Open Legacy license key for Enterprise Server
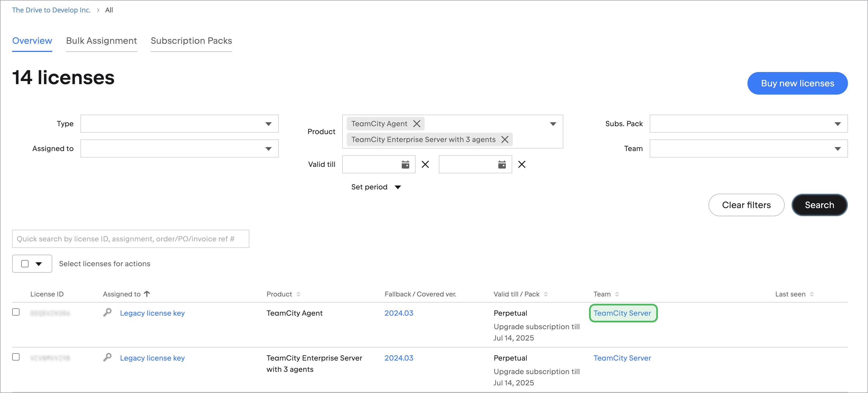This screenshot has width=868, height=393. [152, 358]
